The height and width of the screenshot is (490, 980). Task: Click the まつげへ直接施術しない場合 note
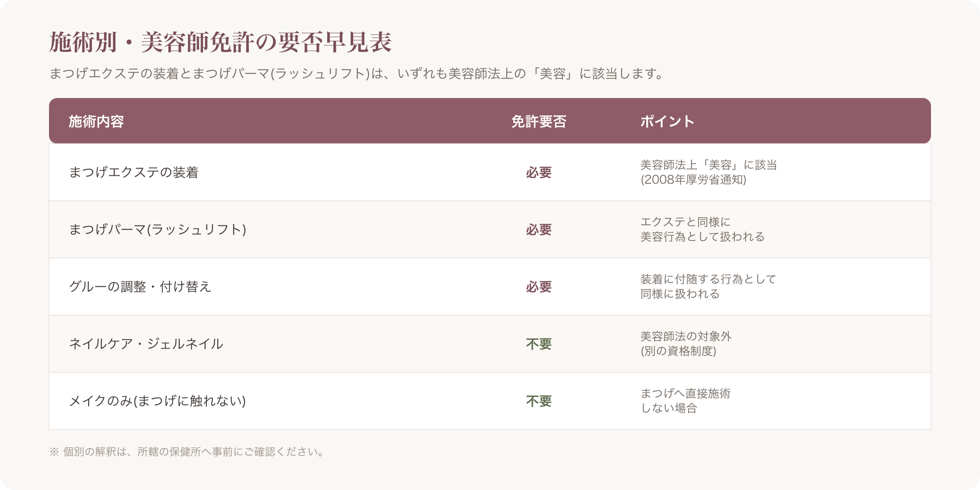(685, 401)
